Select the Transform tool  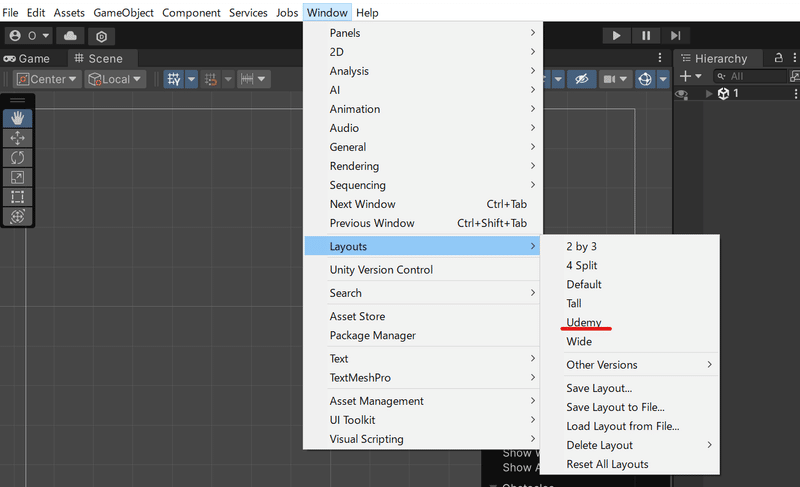[x=17, y=216]
